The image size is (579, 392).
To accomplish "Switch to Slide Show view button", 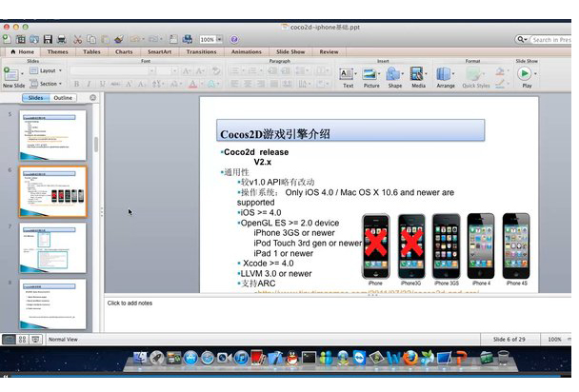I will [36, 340].
